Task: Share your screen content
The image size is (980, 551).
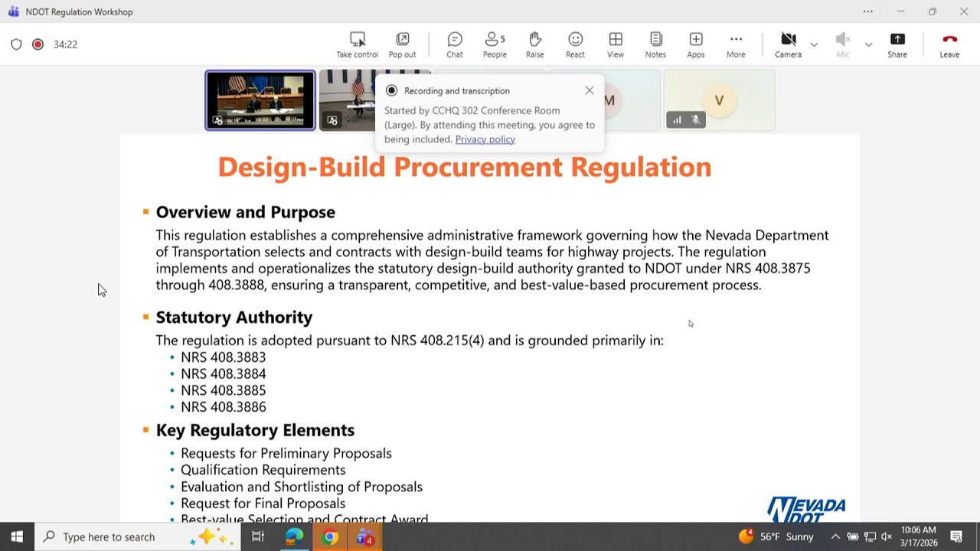Action: tap(897, 45)
